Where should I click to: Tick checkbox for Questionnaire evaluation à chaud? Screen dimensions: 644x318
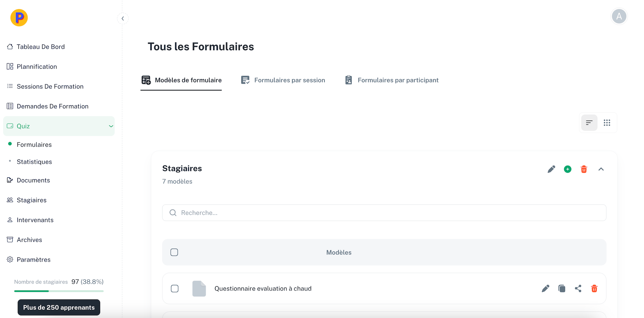point(175,289)
